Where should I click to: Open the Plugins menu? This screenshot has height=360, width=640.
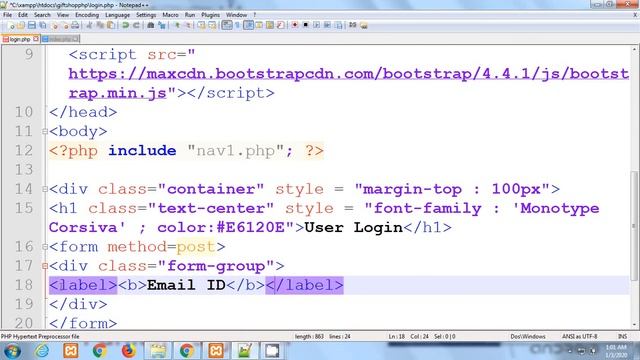(211, 15)
